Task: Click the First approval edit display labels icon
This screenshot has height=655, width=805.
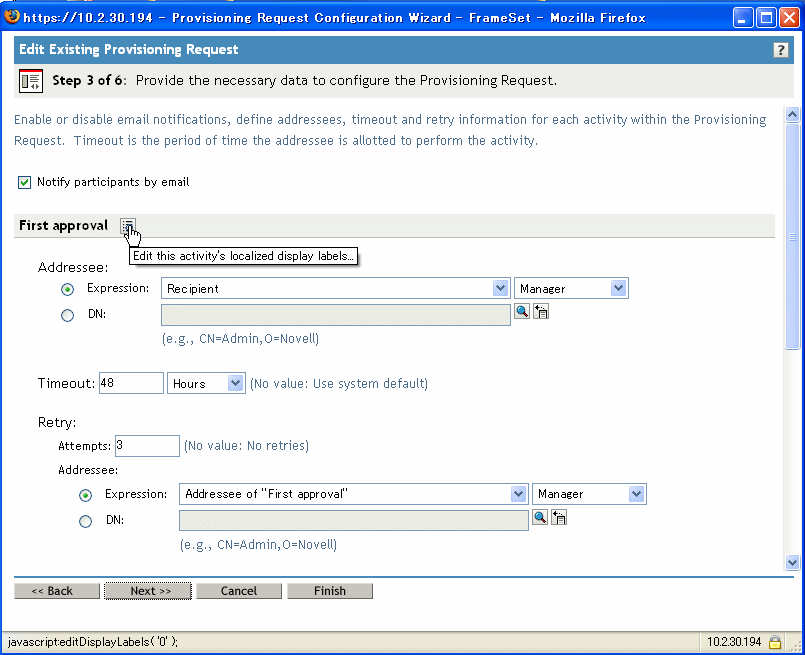Action: 127,226
